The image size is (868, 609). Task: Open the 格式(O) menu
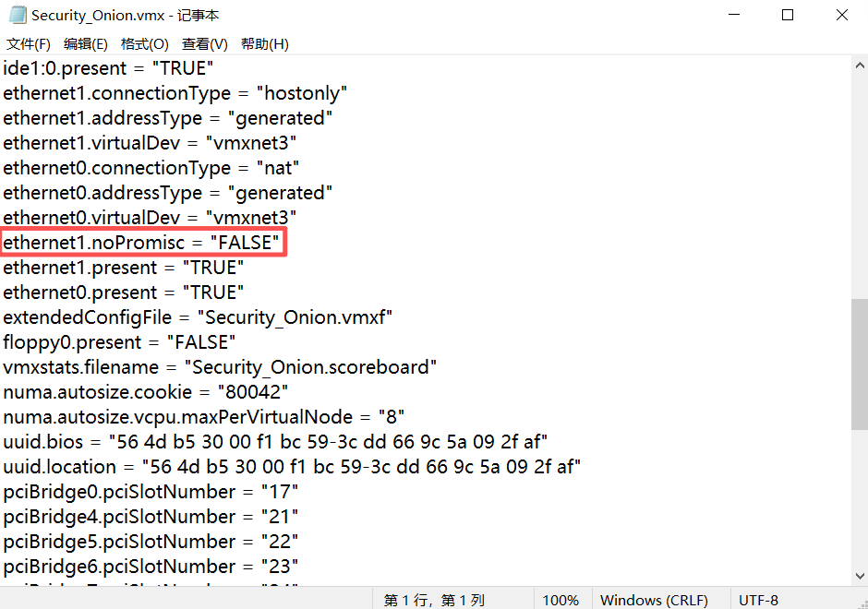144,44
